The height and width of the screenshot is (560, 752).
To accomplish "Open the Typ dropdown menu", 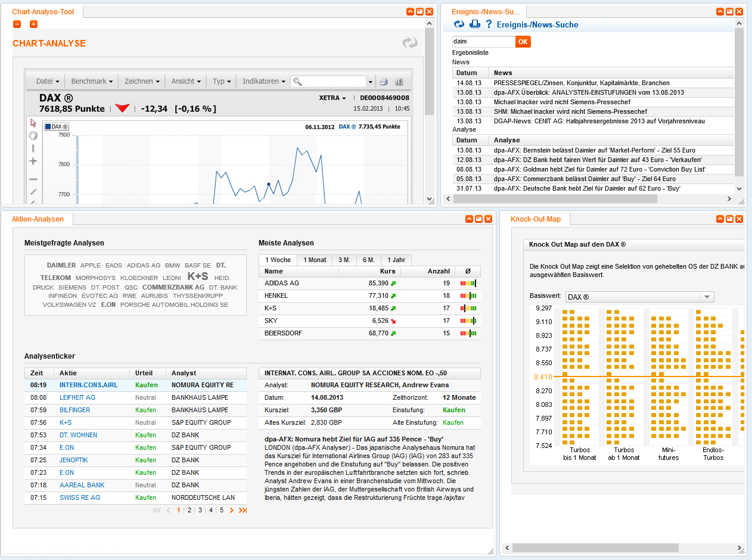I will [222, 82].
